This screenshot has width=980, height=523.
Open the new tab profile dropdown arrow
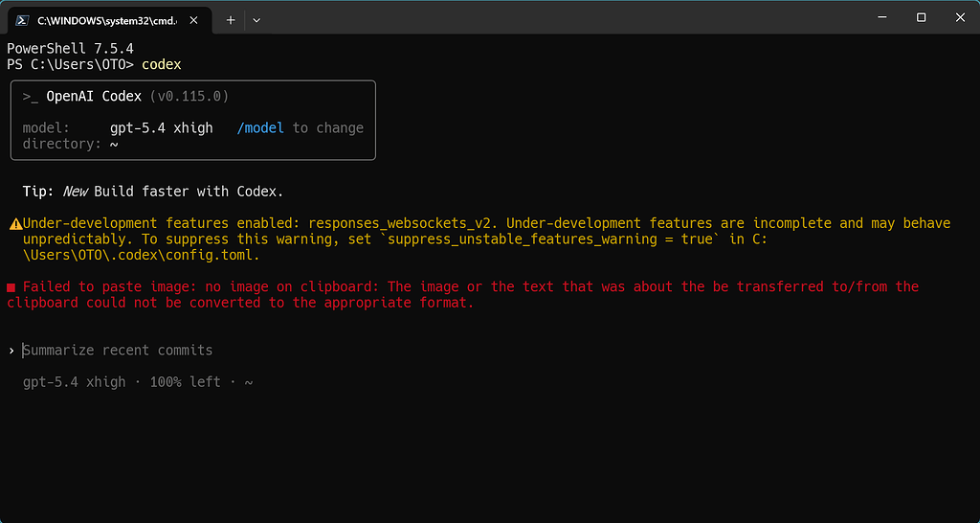click(x=256, y=20)
